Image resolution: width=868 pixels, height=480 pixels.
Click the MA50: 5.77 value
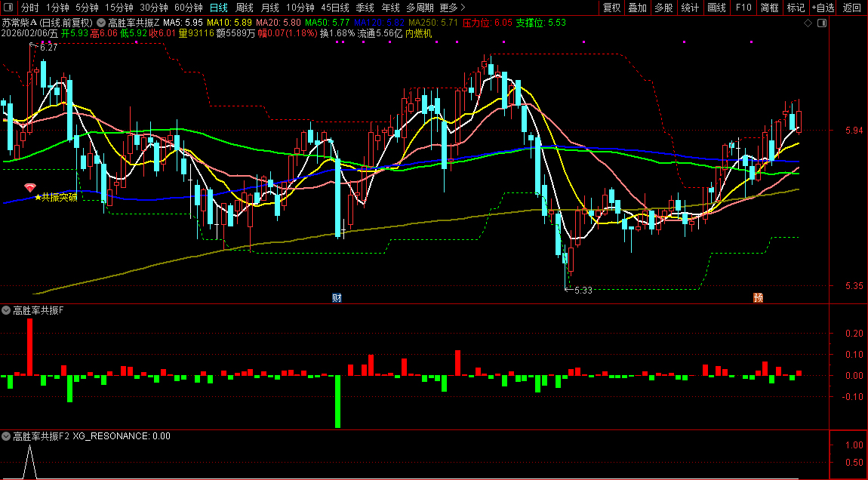click(327, 23)
